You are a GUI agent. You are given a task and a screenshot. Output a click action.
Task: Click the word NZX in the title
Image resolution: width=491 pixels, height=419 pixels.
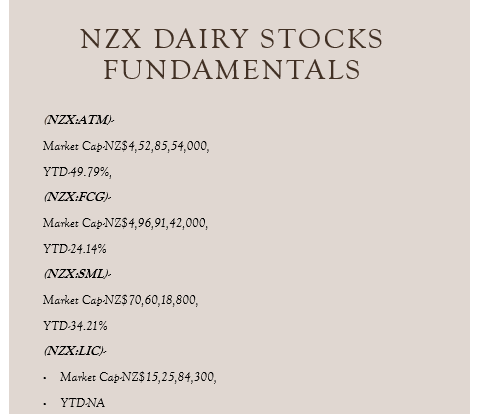(x=111, y=39)
